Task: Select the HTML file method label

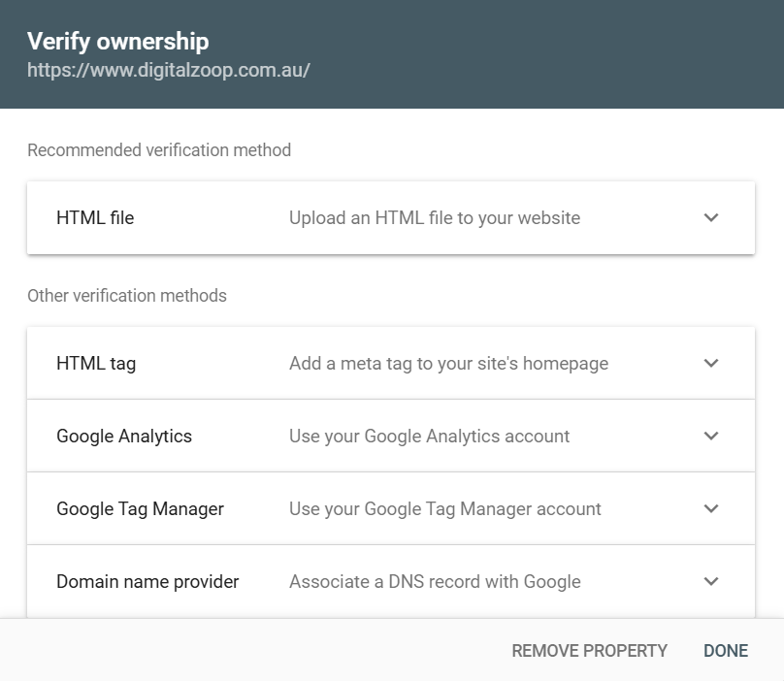Action: [95, 218]
